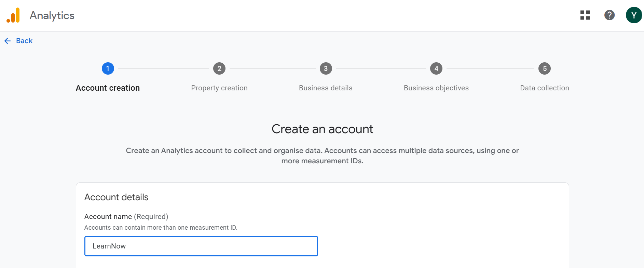Screen dimensions: 644x268
Task: Click the Analytics product name
Action: click(52, 15)
